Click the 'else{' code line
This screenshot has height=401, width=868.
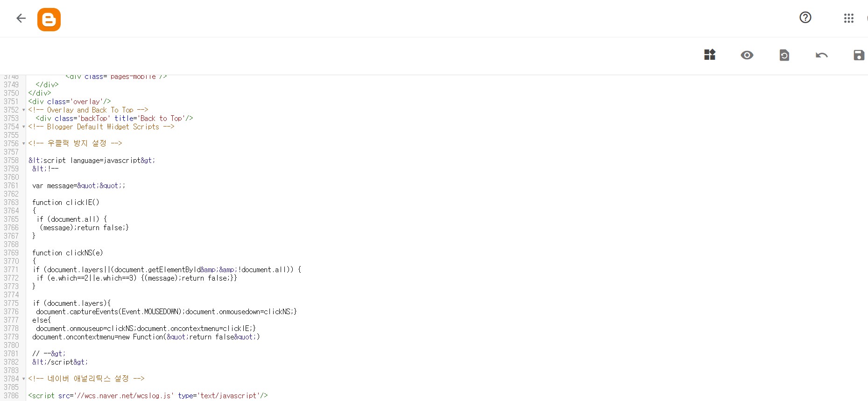click(x=42, y=320)
